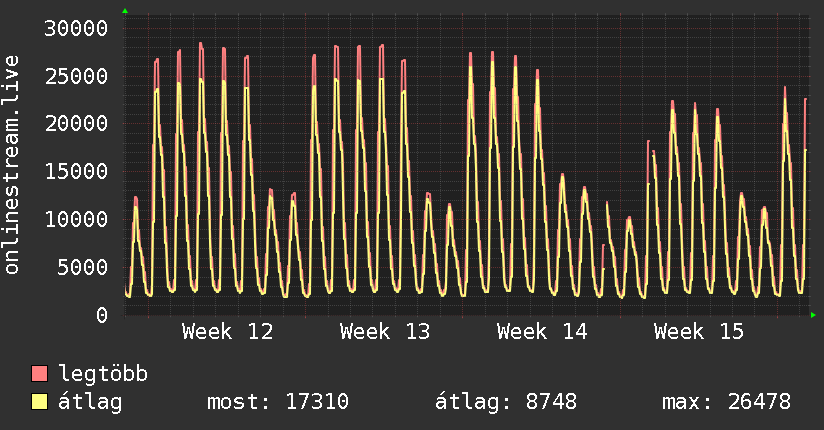Click the onlinestream.live vertical axis title
Image resolution: width=824 pixels, height=430 pixels.
pyautogui.click(x=11, y=165)
